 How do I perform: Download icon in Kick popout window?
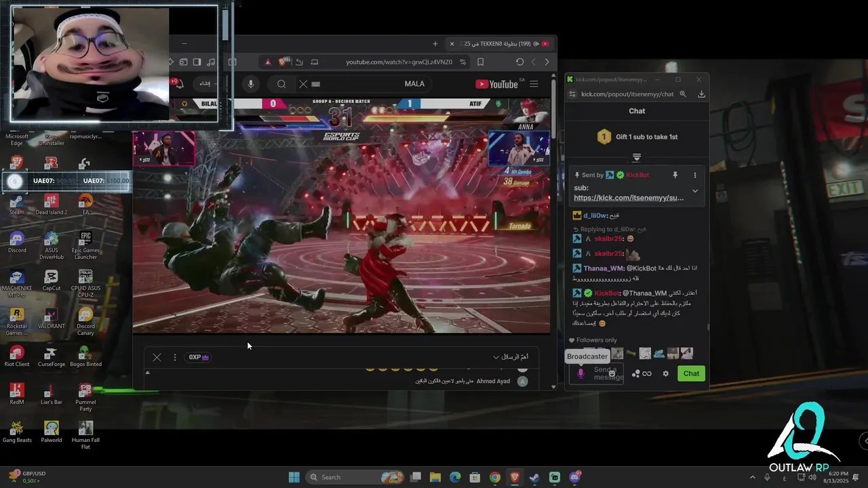(701, 94)
